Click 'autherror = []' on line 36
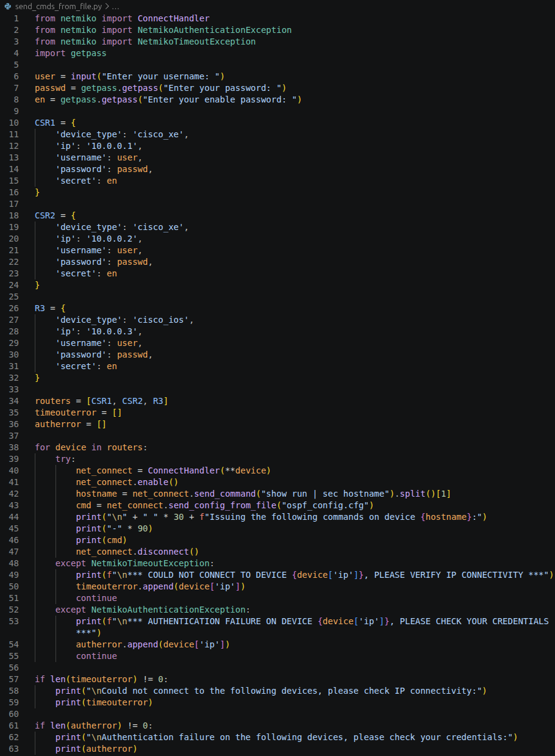This screenshot has width=555, height=756. [71, 424]
